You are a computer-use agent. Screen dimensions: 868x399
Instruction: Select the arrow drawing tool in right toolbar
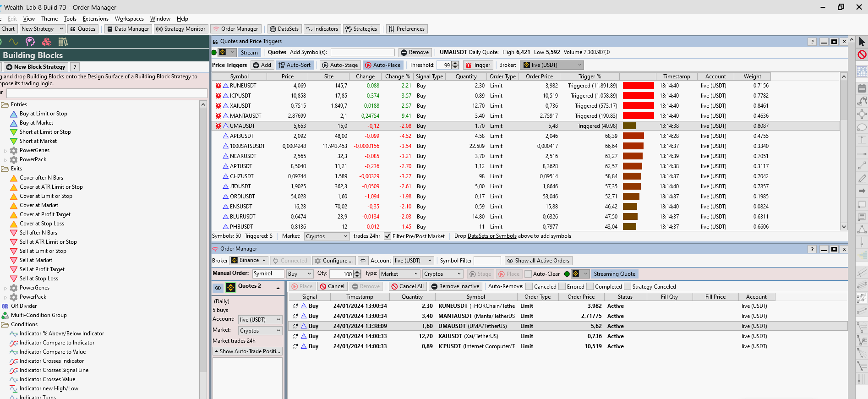862,191
